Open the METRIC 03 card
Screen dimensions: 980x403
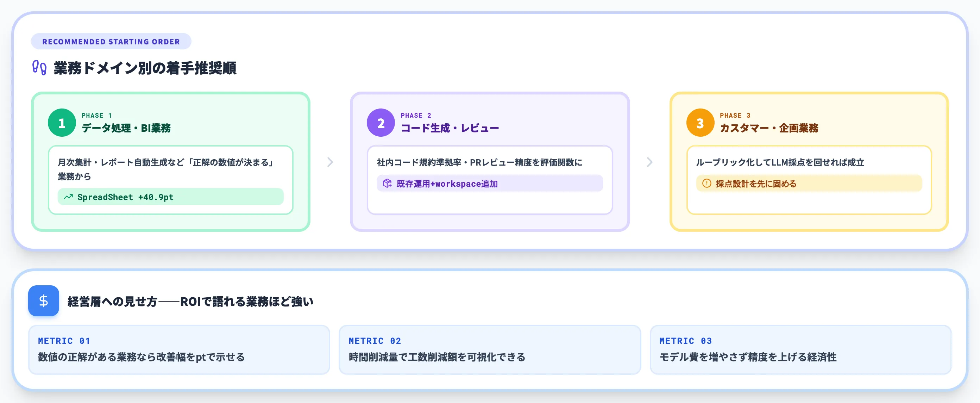pos(800,350)
